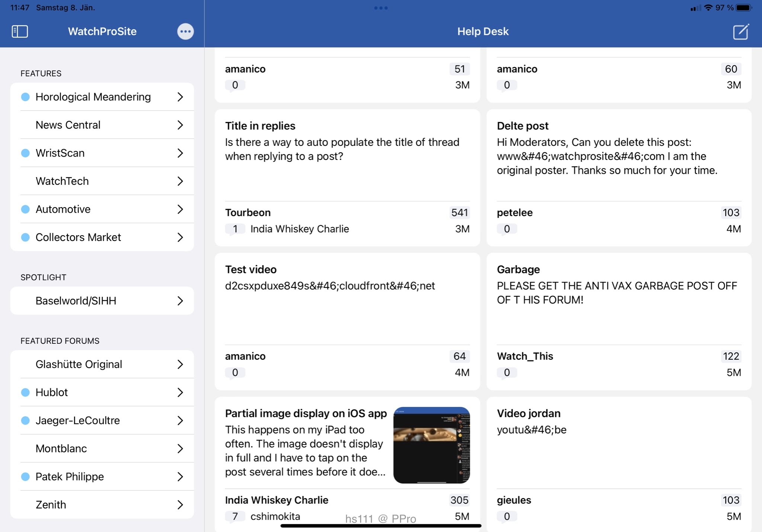Tap the 64 count on Test video

pos(460,356)
